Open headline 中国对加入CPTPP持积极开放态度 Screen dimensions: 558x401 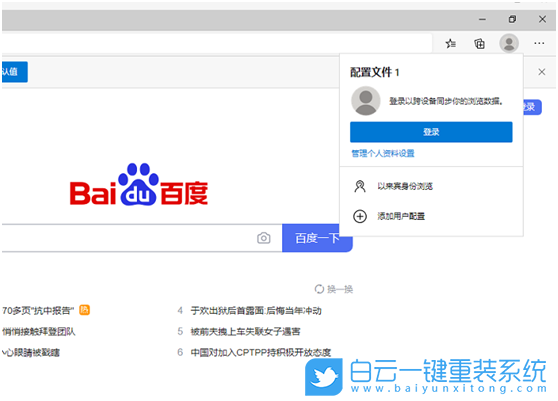coord(260,353)
